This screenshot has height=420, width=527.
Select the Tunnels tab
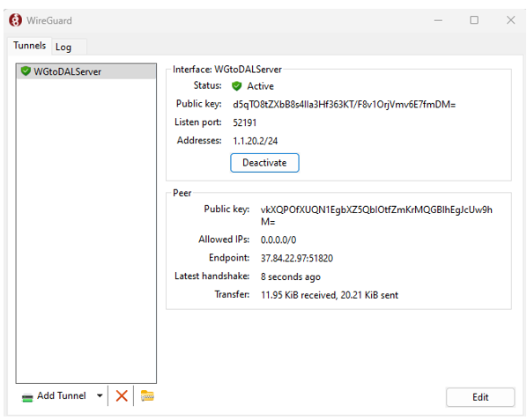coord(30,45)
